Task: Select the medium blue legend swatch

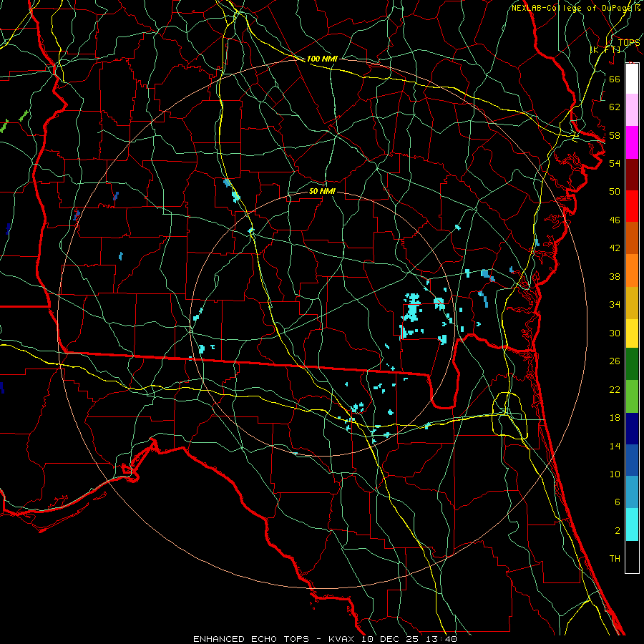Action: (632, 460)
